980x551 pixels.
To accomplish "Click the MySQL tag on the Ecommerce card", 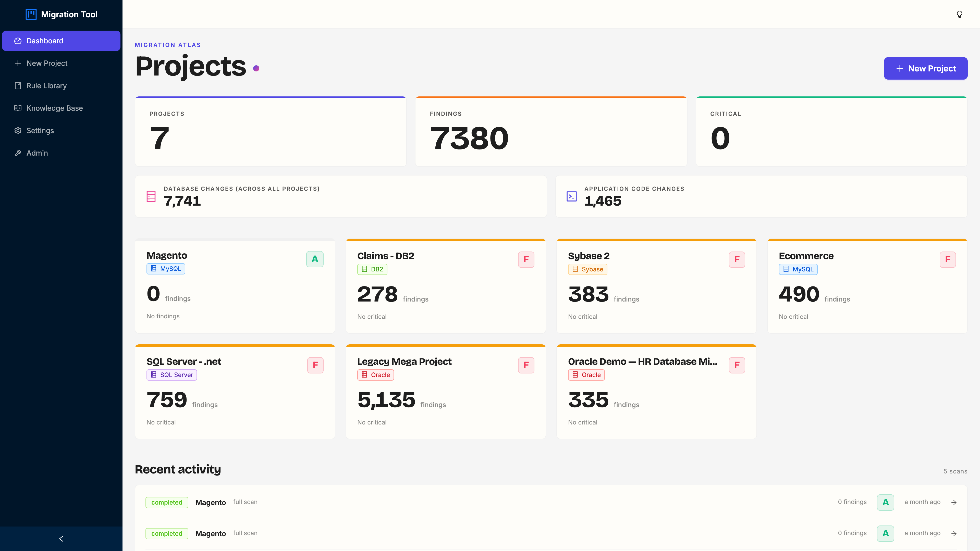I will pyautogui.click(x=798, y=269).
